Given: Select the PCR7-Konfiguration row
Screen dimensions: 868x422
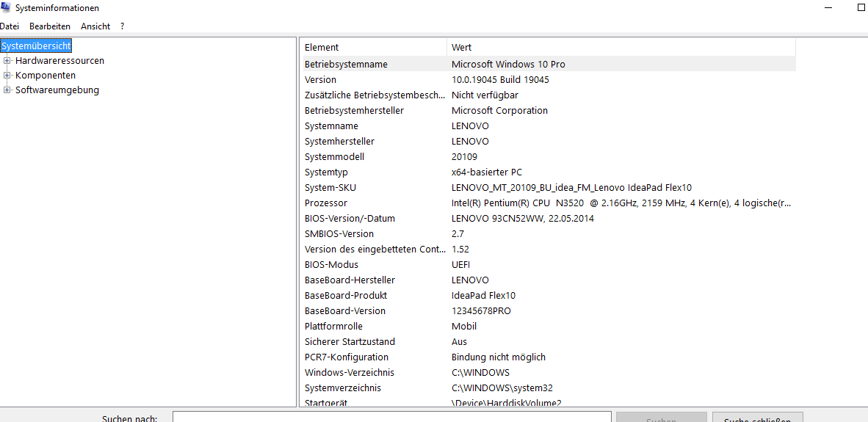Looking at the screenshot, I should tap(549, 358).
